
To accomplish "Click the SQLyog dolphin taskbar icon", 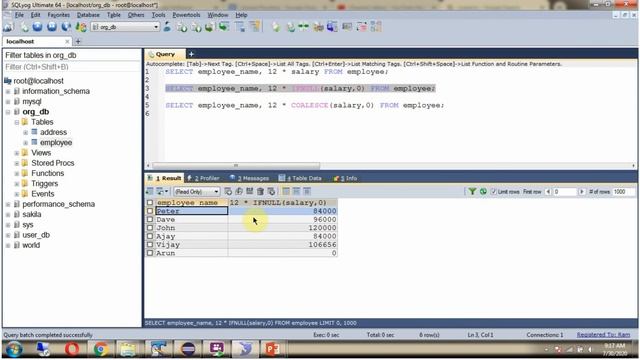I will click(x=245, y=349).
